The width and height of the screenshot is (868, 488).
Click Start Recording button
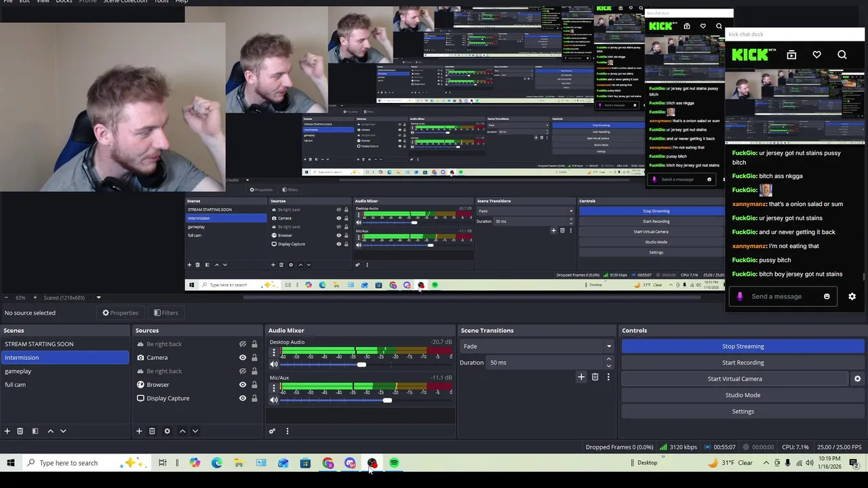(x=743, y=363)
